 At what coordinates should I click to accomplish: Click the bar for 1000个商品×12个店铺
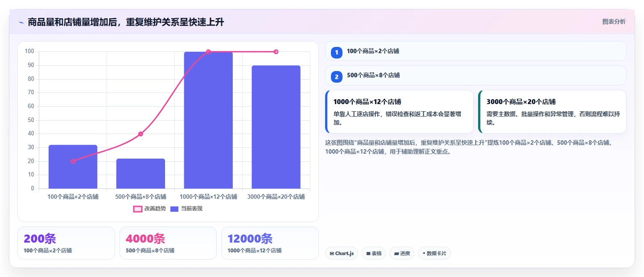208,120
